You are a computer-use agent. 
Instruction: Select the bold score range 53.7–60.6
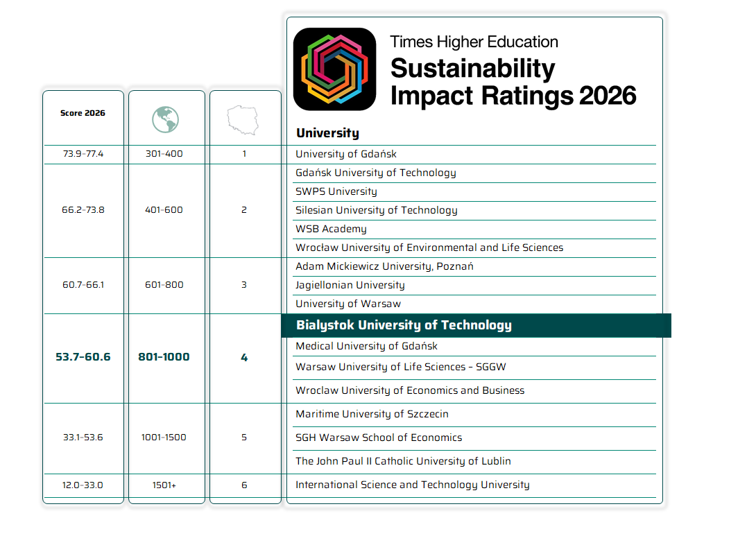click(x=83, y=357)
